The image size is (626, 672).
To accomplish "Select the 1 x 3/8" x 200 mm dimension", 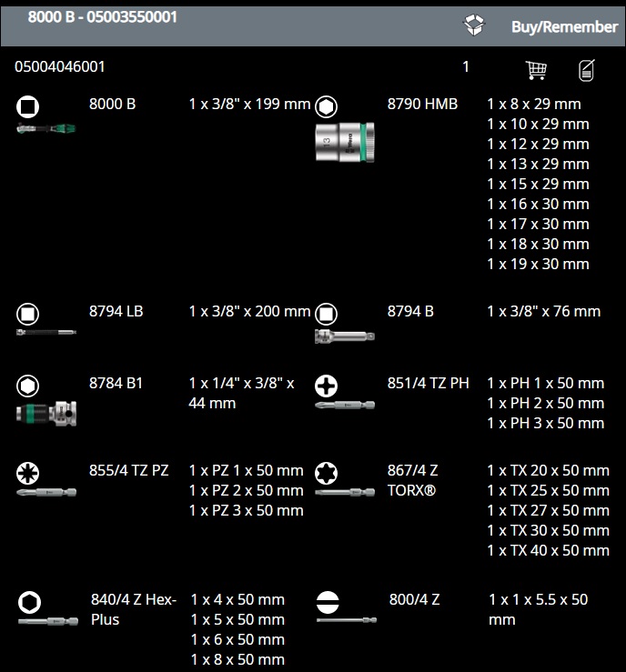I will 249,312.
